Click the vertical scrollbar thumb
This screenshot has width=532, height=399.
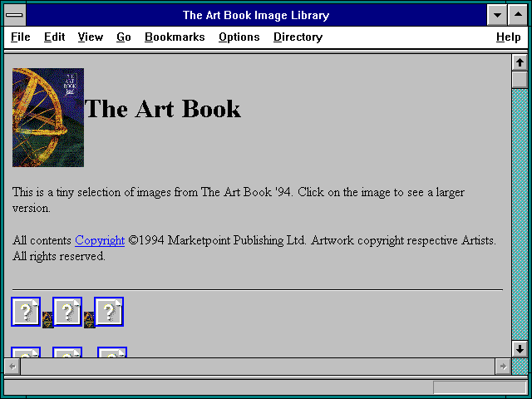520,80
